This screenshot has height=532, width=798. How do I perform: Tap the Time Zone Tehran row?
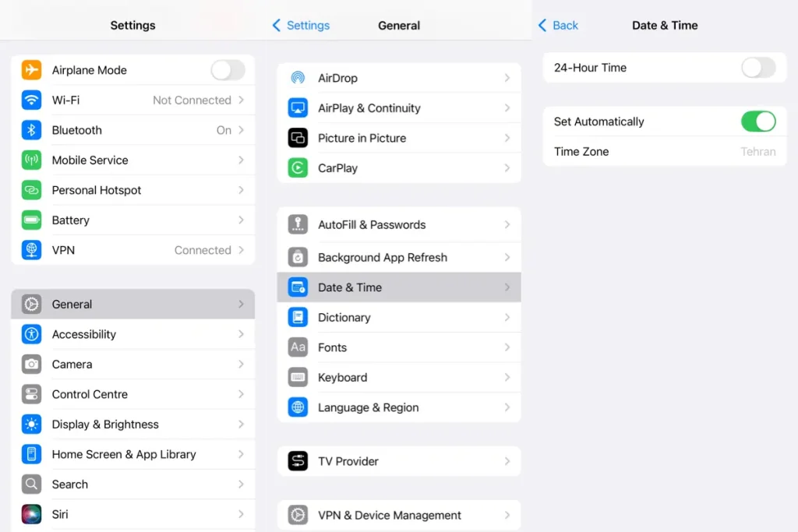click(665, 151)
